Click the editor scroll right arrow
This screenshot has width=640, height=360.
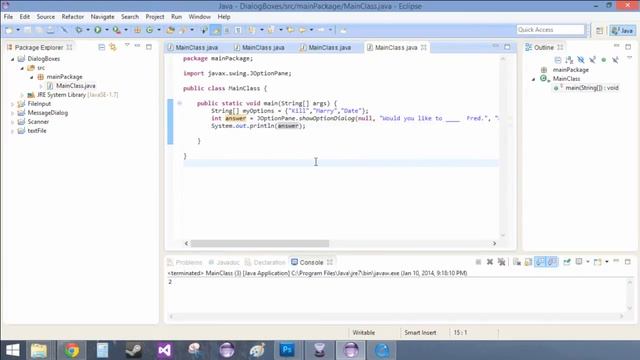pyautogui.click(x=494, y=243)
